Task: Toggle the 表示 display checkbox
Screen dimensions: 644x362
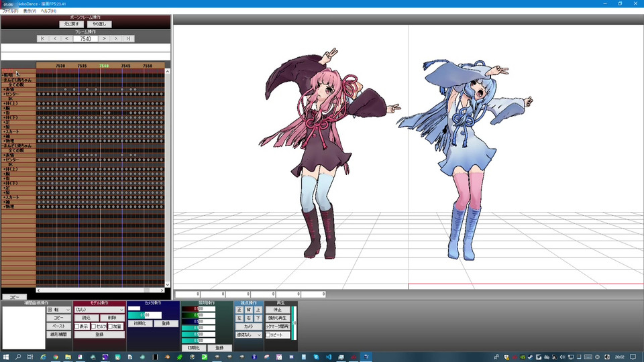Action: click(78, 326)
